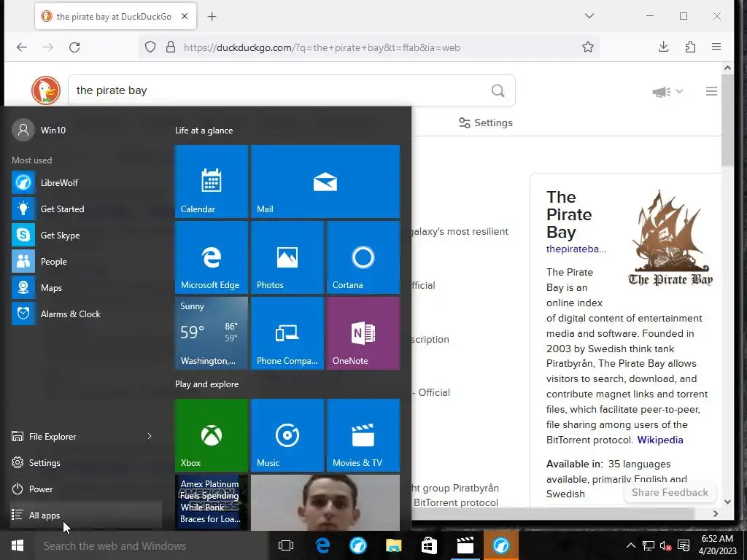Click the page vertical scrollbar thumb
Image resolution: width=747 pixels, height=560 pixels.
727,121
